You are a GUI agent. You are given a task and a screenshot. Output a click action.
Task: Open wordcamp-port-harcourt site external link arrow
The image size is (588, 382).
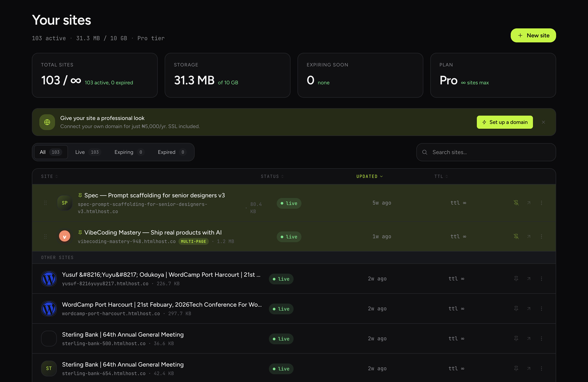[x=529, y=309]
